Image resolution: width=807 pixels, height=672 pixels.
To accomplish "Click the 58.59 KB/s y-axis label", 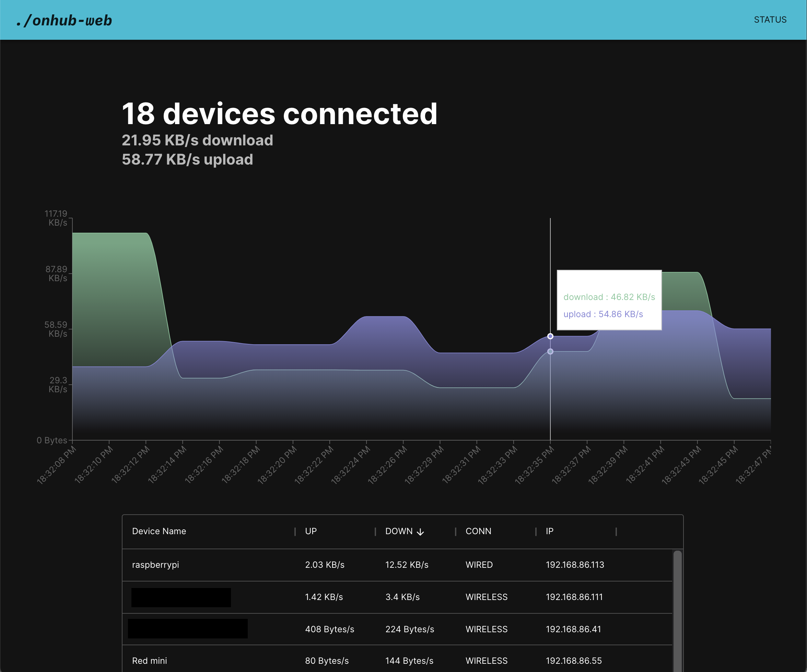I will (56, 329).
